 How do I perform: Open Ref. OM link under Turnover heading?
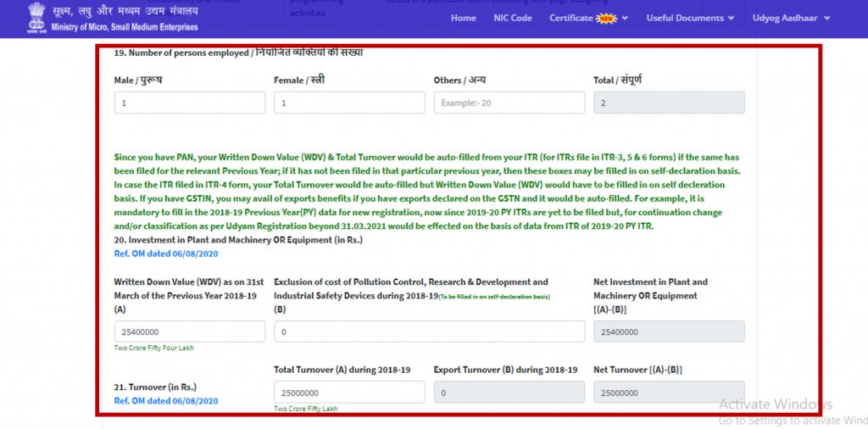[x=166, y=401]
